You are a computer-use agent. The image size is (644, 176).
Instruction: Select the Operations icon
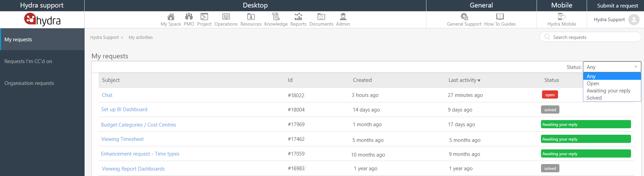tap(226, 16)
